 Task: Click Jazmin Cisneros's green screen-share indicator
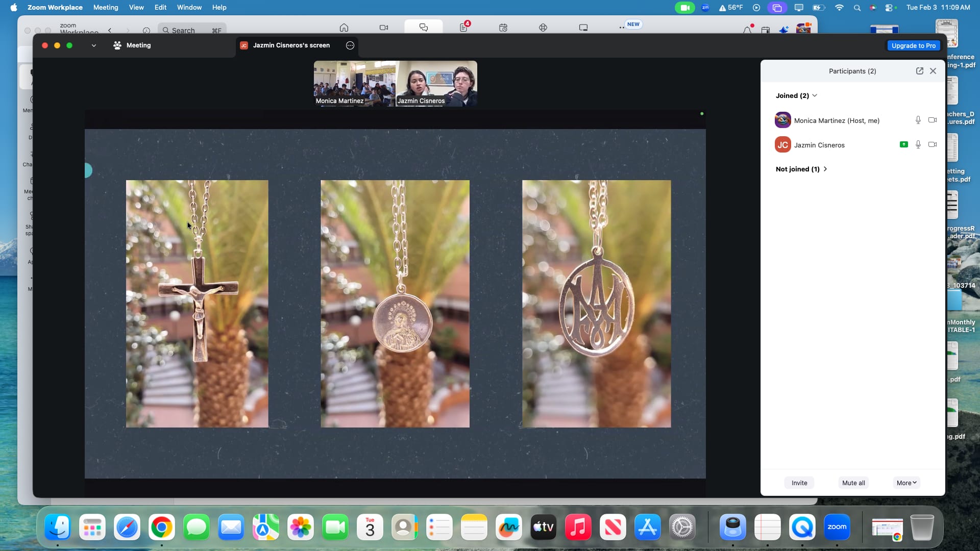coord(903,144)
